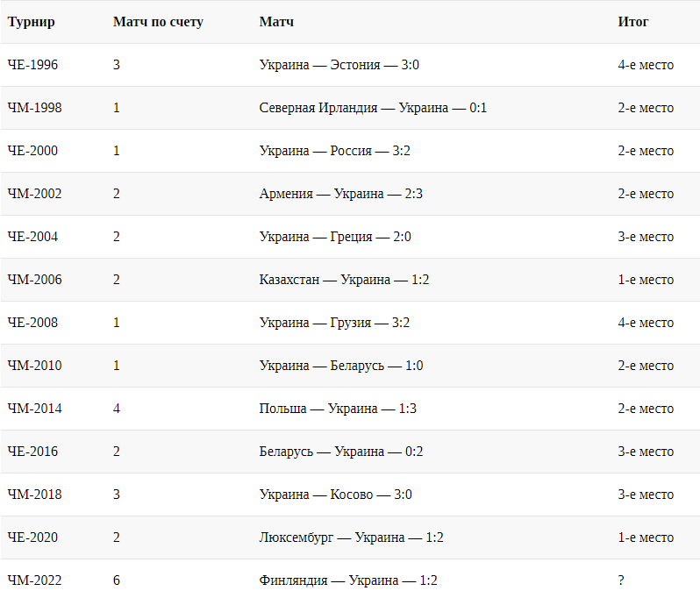Select the ЧМ-2002 tournament cell
This screenshot has height=598, width=700.
pyautogui.click(x=34, y=194)
